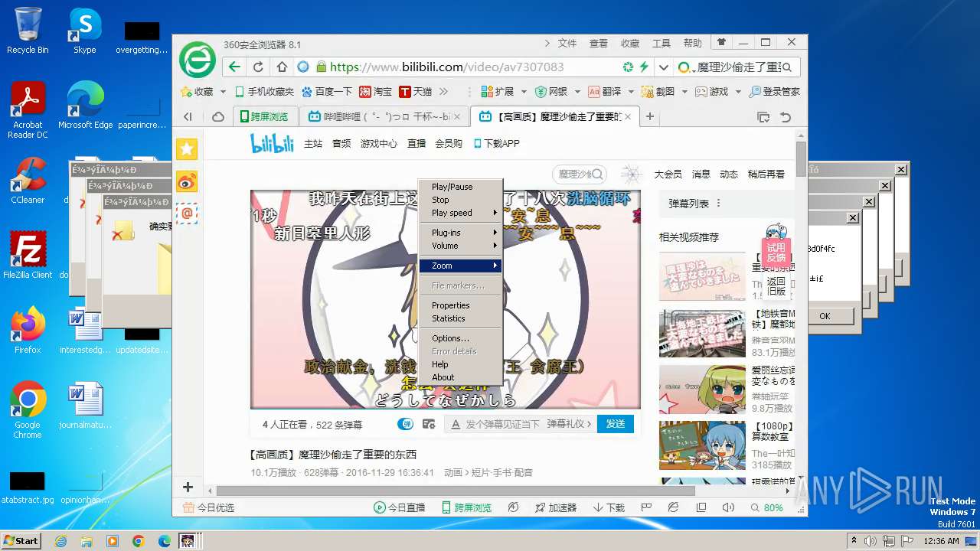The width and height of the screenshot is (980, 551).
Task: Open 天猫 bookmark
Action: (x=415, y=91)
